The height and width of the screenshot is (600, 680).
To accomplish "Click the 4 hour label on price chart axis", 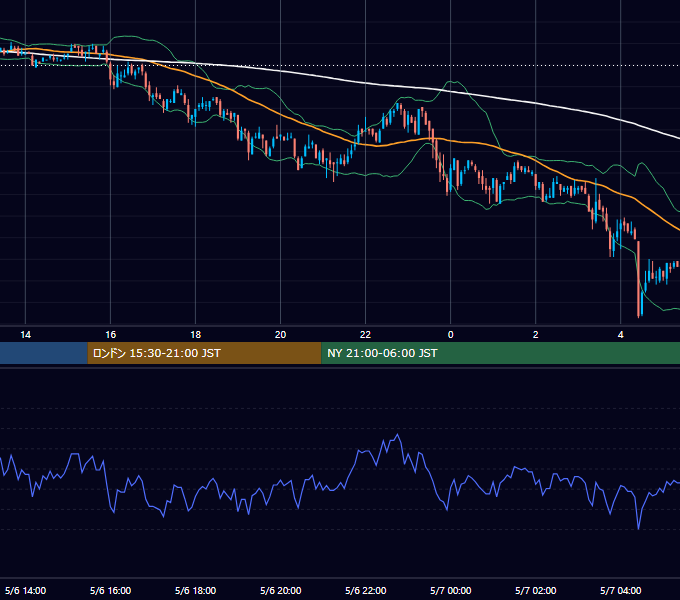I will click(x=621, y=335).
